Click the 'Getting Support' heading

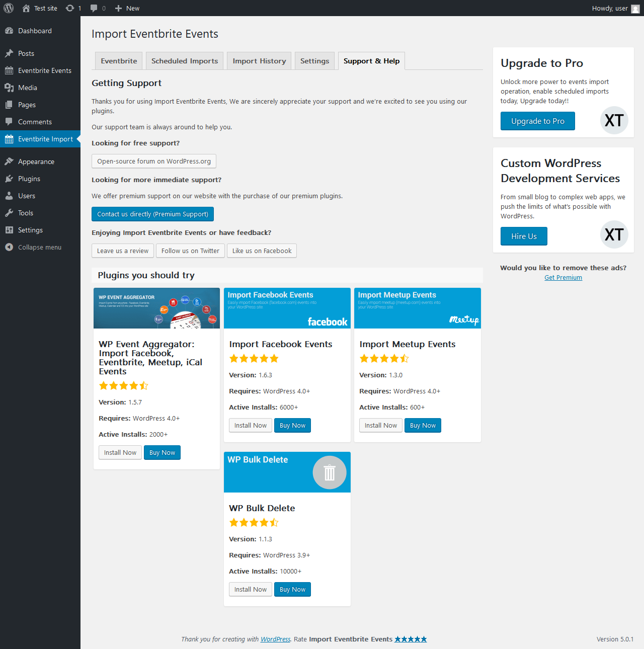tap(126, 83)
